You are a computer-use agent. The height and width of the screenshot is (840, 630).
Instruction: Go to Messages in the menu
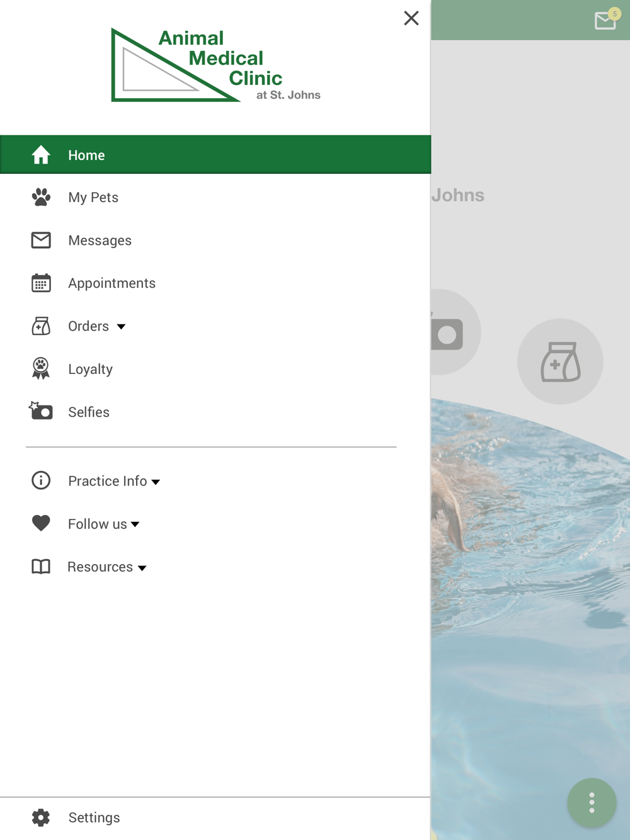215,241
